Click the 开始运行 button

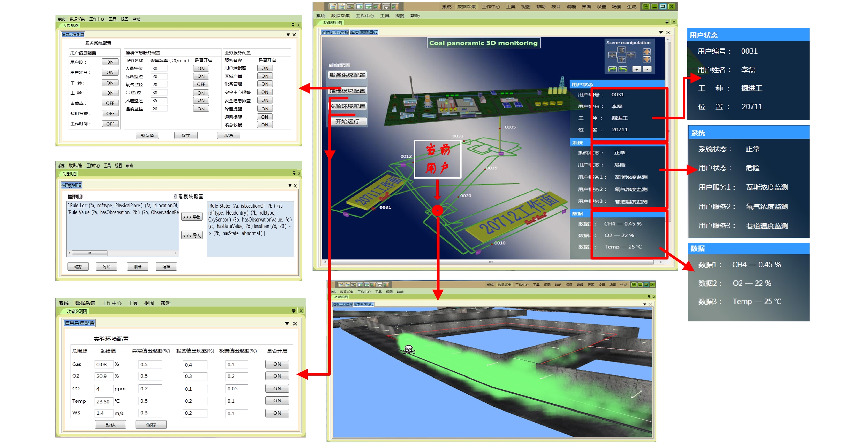[x=347, y=121]
